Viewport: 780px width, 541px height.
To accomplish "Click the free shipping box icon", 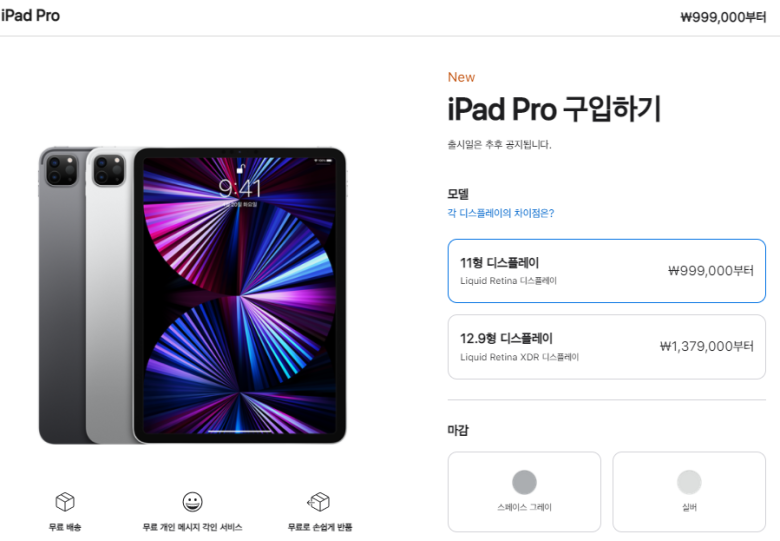I will tap(65, 502).
